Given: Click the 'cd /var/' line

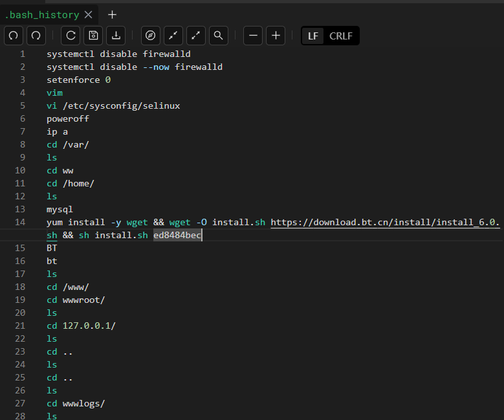Looking at the screenshot, I should 68,145.
